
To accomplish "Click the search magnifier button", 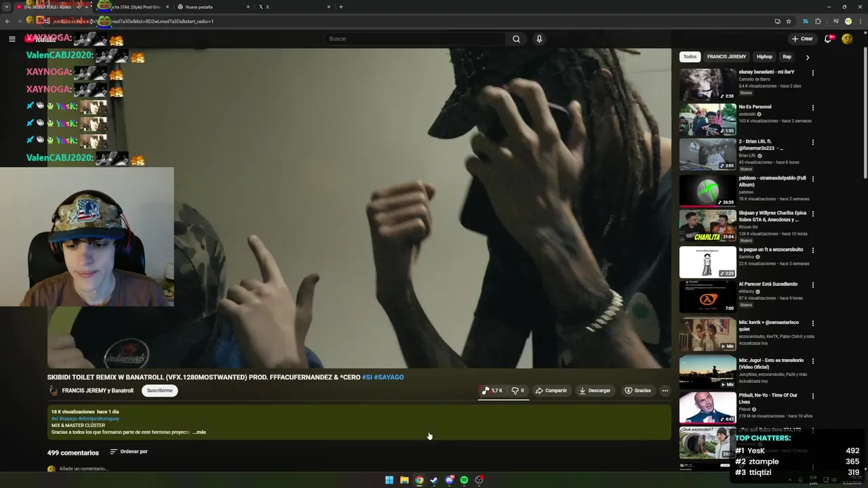I will click(x=516, y=39).
